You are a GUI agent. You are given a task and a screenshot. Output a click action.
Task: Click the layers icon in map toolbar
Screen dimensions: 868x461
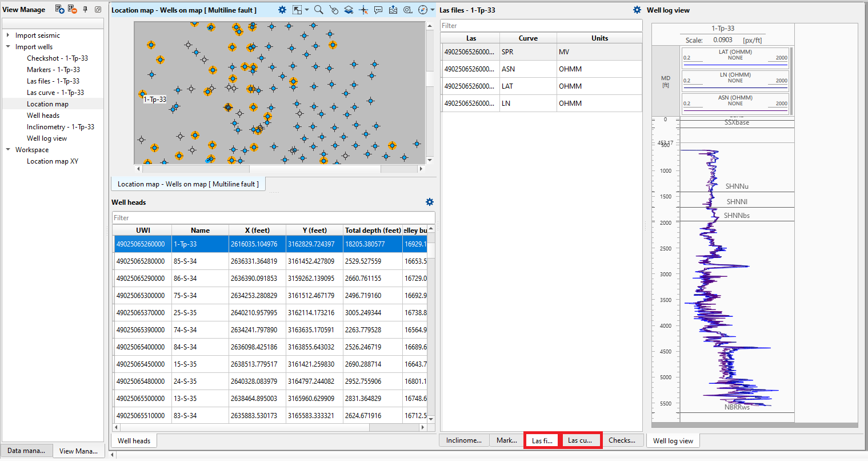[349, 10]
